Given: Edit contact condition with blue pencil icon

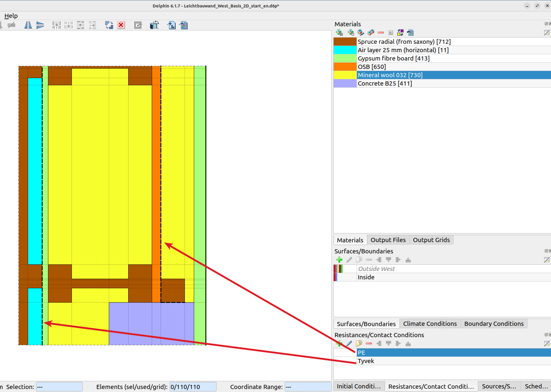Looking at the screenshot, I should point(349,343).
